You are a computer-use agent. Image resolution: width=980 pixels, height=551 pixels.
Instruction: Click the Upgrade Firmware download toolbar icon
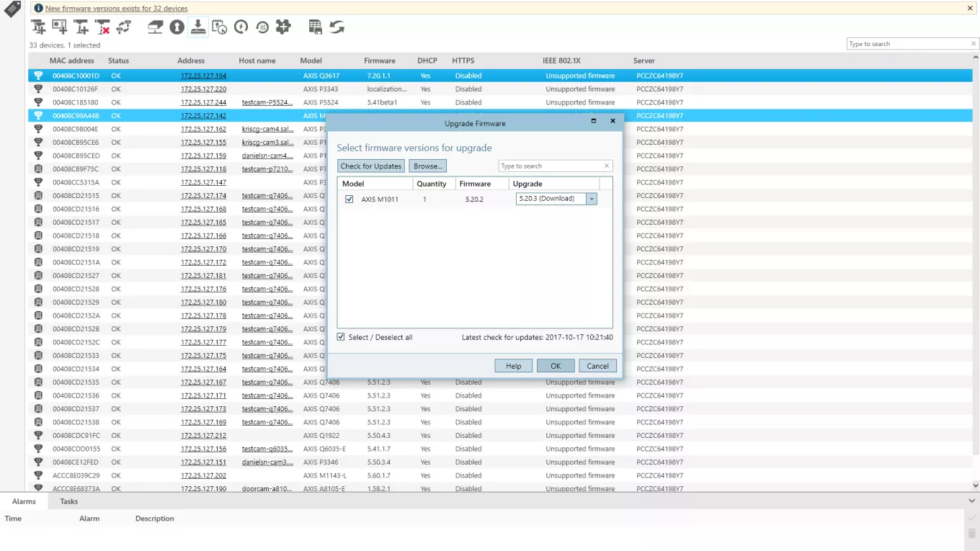(198, 27)
